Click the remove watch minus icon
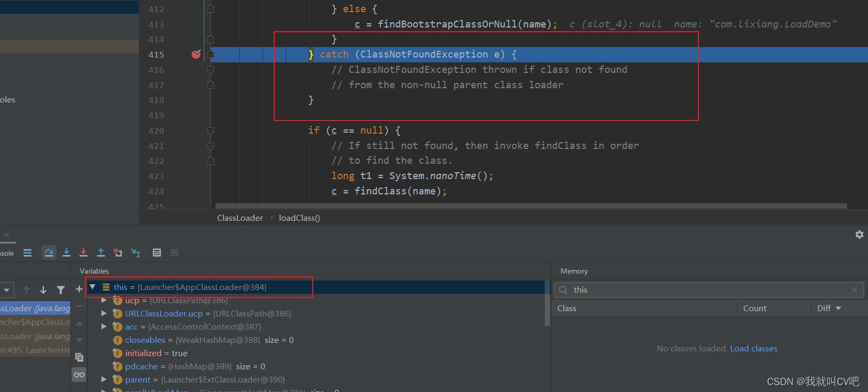This screenshot has width=868, height=392. (79, 306)
